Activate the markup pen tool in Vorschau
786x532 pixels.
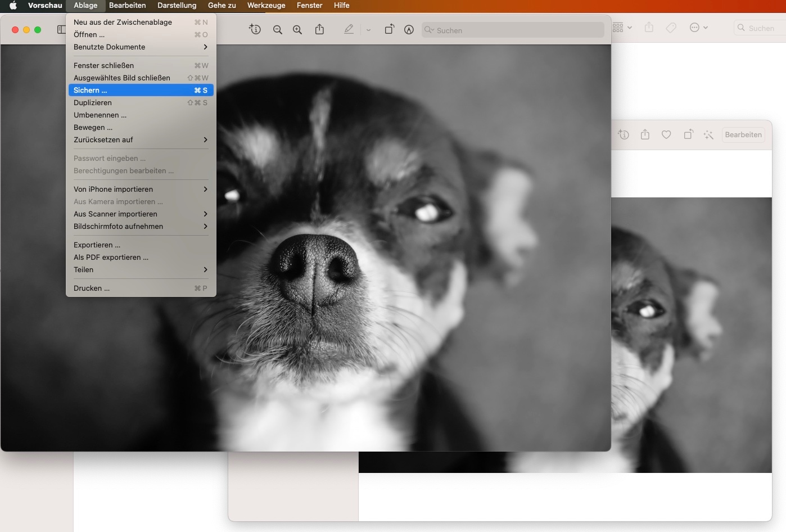[x=349, y=29]
